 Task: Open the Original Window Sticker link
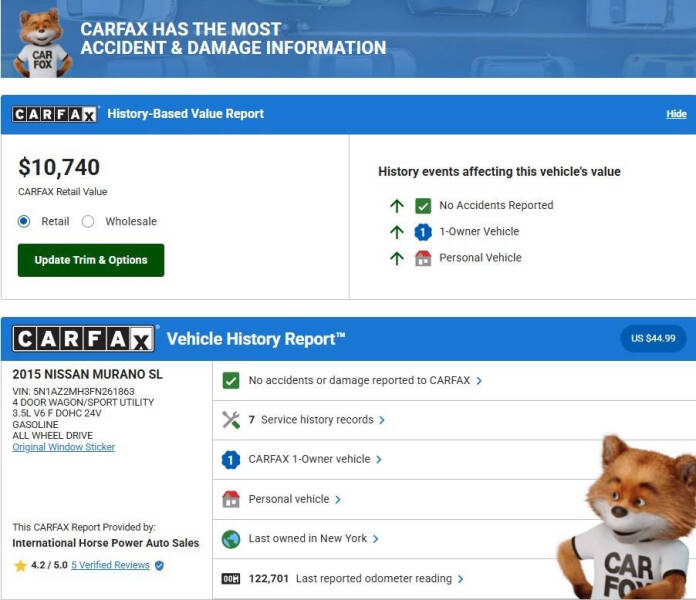63,447
